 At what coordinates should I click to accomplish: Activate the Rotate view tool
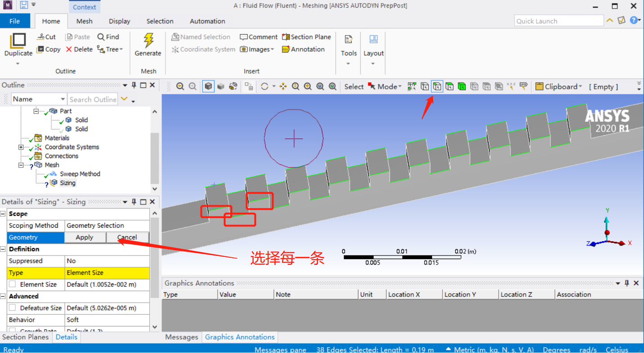[x=264, y=87]
